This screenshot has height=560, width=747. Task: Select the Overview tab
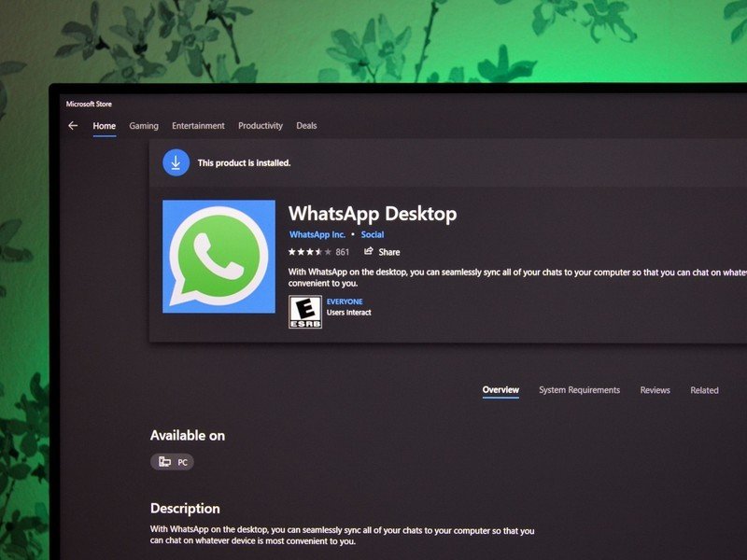tap(500, 389)
